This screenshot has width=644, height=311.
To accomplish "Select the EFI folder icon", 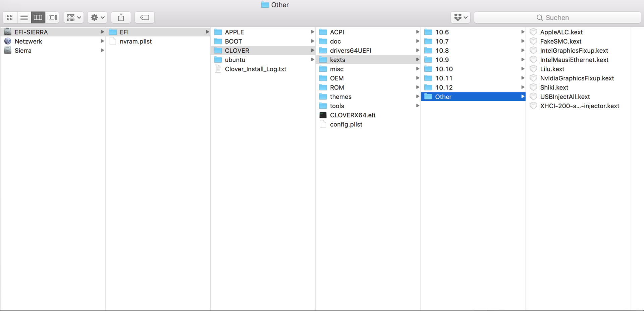I will click(x=113, y=32).
